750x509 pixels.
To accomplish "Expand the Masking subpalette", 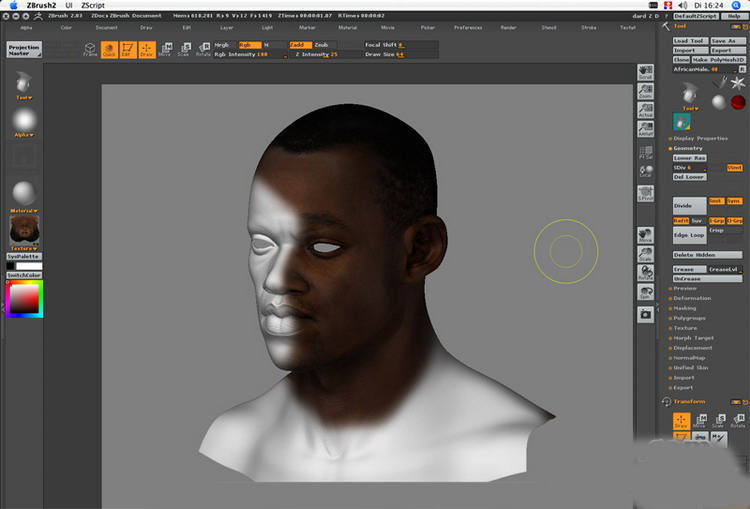I will pos(685,308).
